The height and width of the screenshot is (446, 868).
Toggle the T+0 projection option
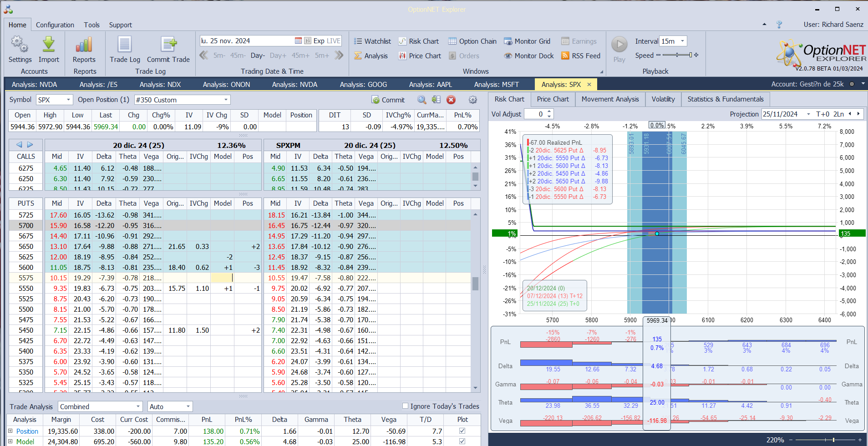pos(823,114)
